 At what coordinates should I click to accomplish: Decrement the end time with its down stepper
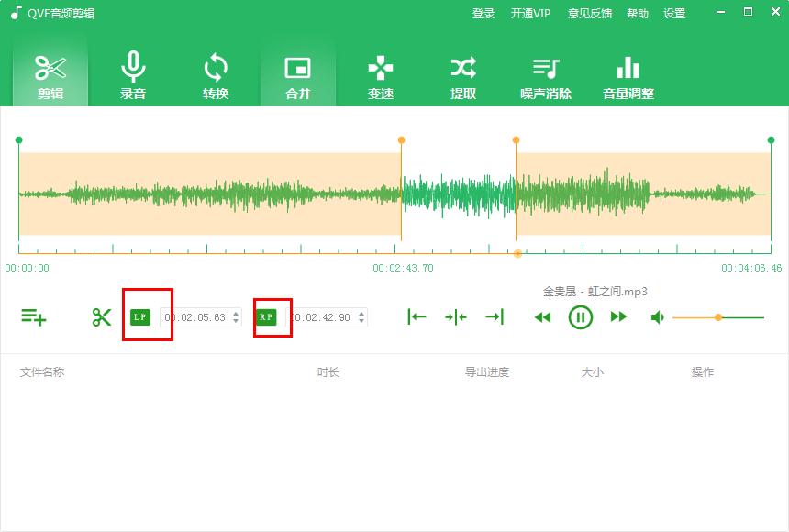(361, 320)
